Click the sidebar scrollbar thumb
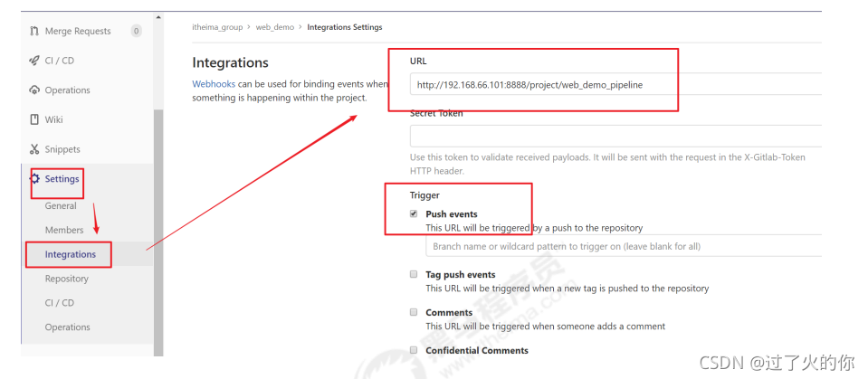The height and width of the screenshot is (379, 868). coord(159,232)
